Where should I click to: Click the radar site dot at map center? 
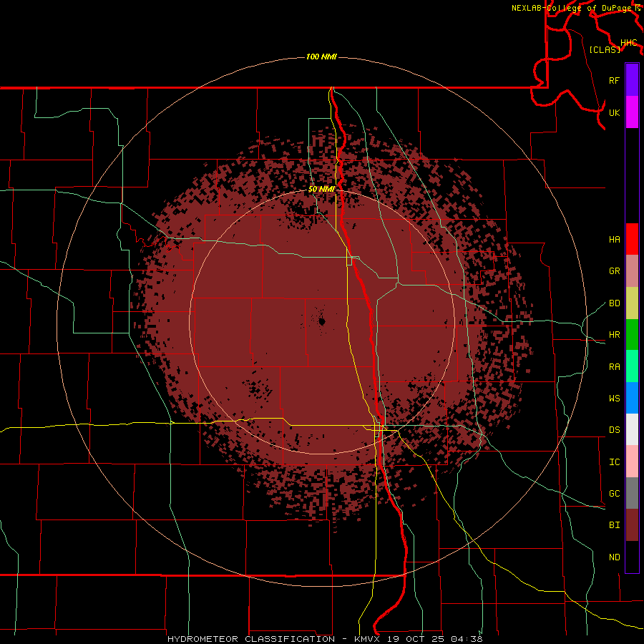click(x=322, y=321)
